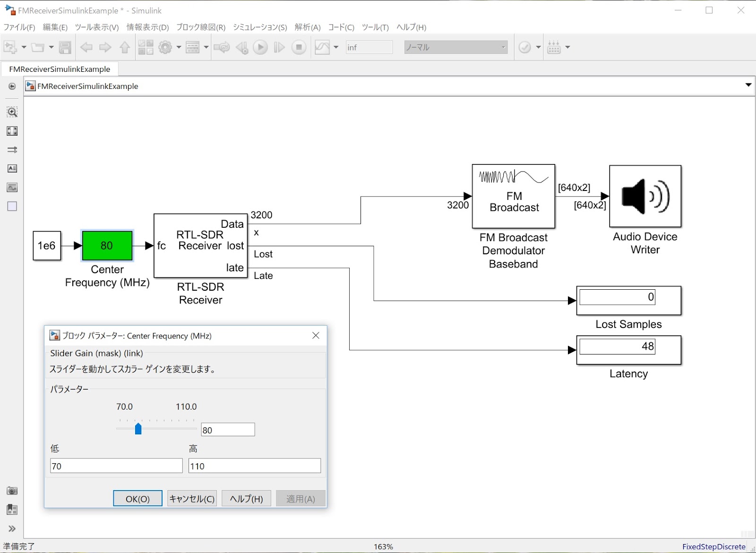
Task: Select the annotation tool in the sidebar
Action: click(x=12, y=168)
